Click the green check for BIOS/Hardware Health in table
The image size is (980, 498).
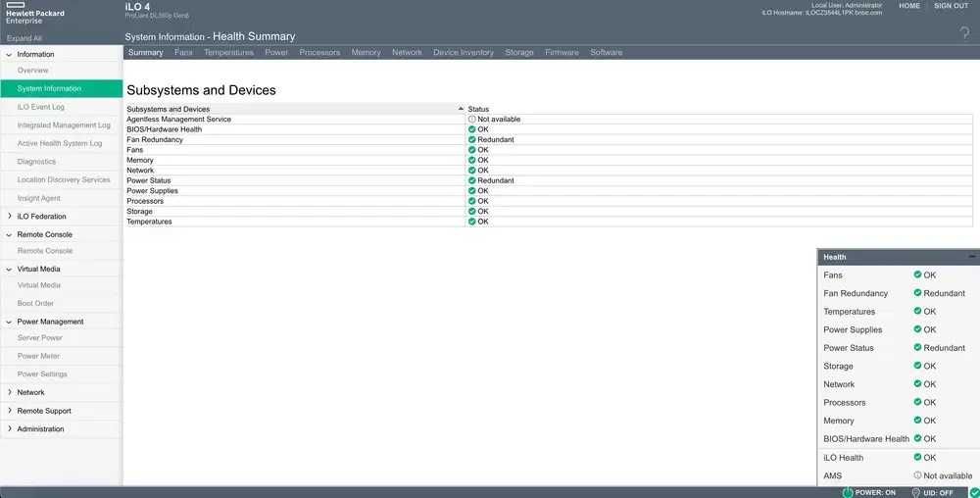coord(472,129)
